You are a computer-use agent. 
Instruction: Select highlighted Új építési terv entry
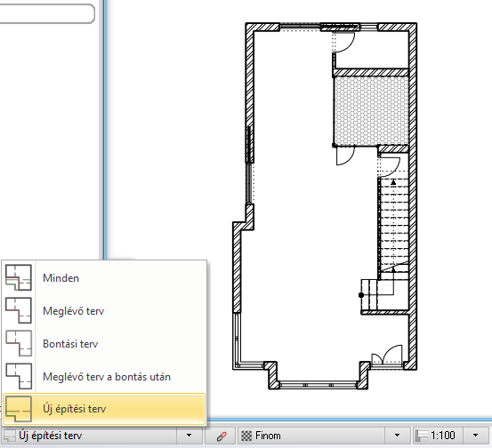pyautogui.click(x=104, y=409)
